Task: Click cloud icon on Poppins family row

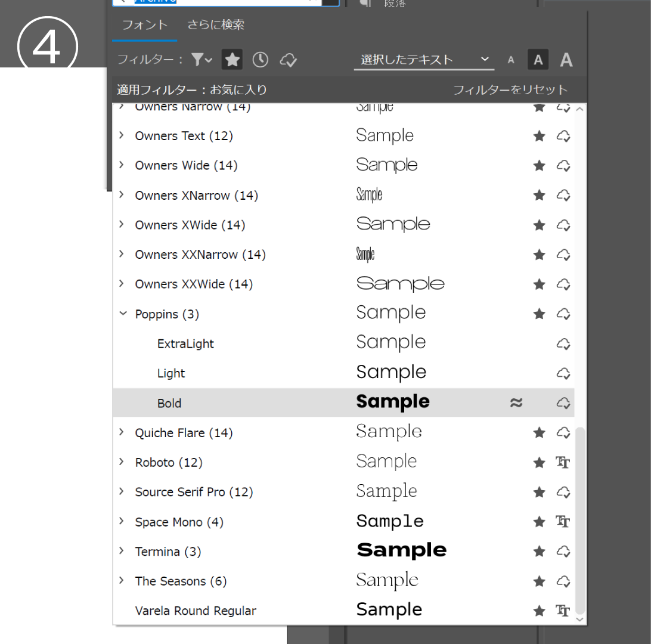Action: [x=563, y=314]
